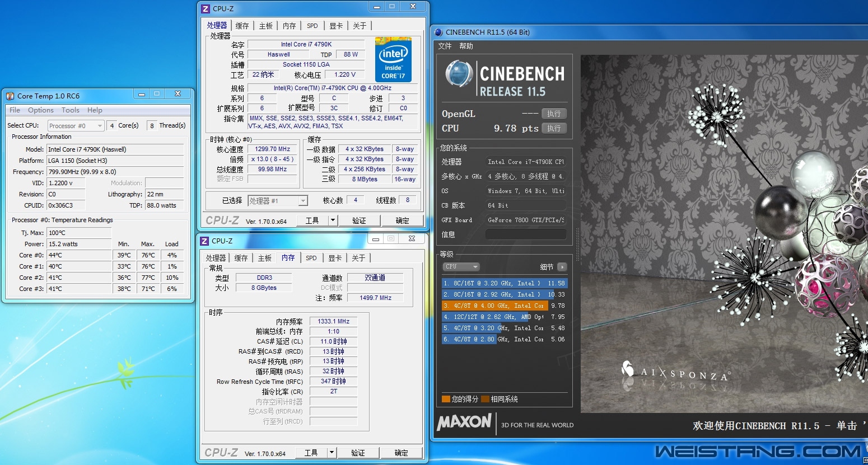Click the Core Temp title bar icon
Image resolution: width=868 pixels, height=465 pixels.
point(10,96)
